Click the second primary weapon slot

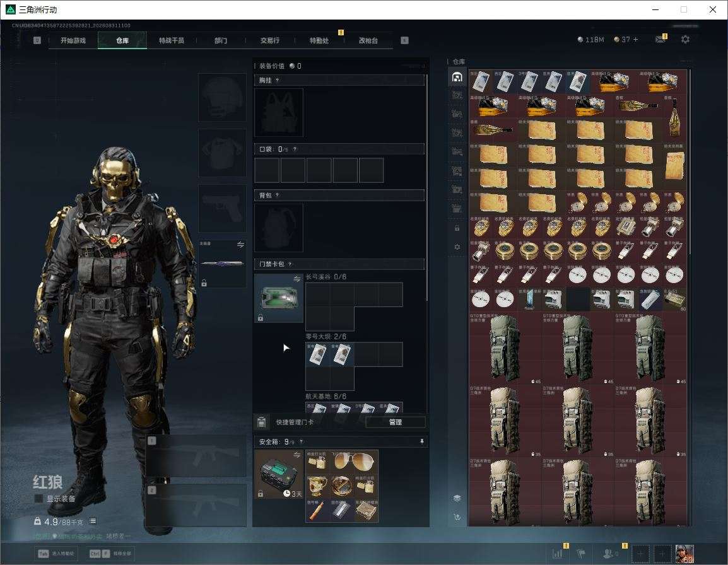tap(196, 506)
